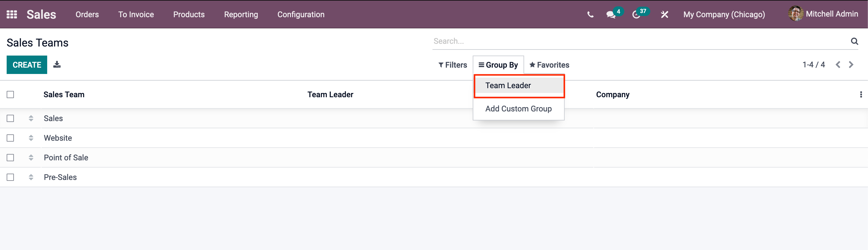
Task: Select Team Leader group option
Action: (x=519, y=85)
